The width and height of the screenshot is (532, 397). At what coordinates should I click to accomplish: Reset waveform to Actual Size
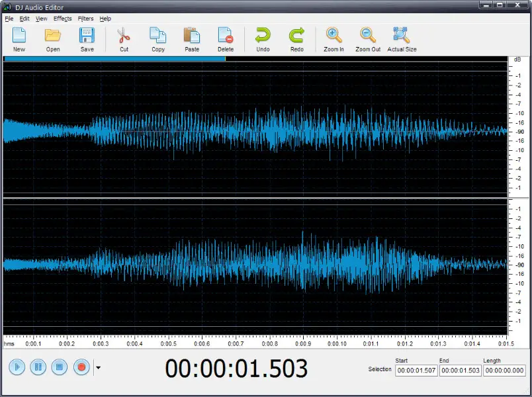pos(402,39)
